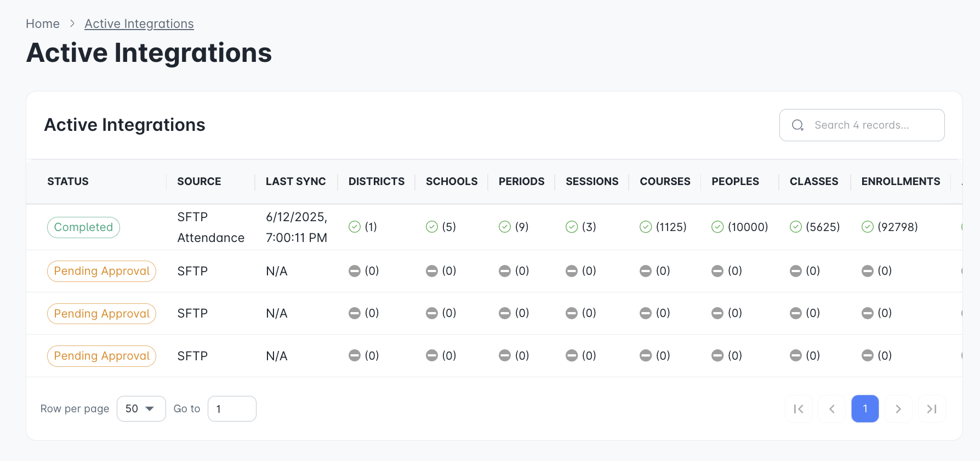
Task: Click the search magnifier icon
Action: 797,125
